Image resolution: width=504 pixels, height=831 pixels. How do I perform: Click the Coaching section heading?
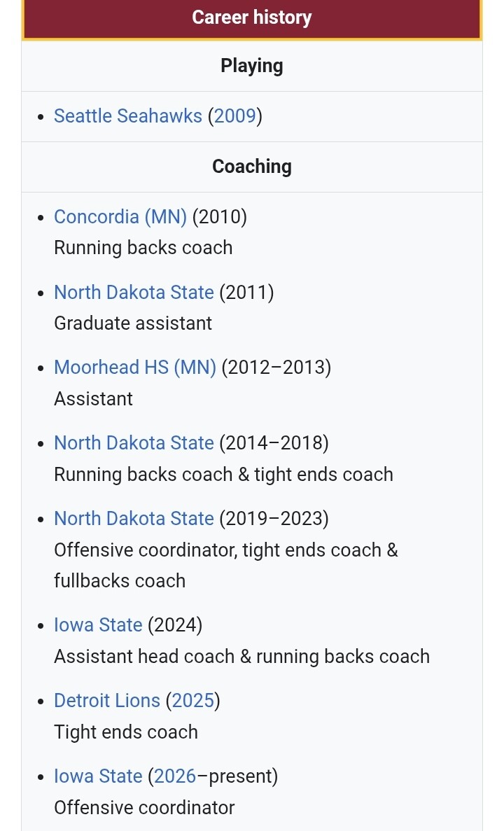coord(252,167)
